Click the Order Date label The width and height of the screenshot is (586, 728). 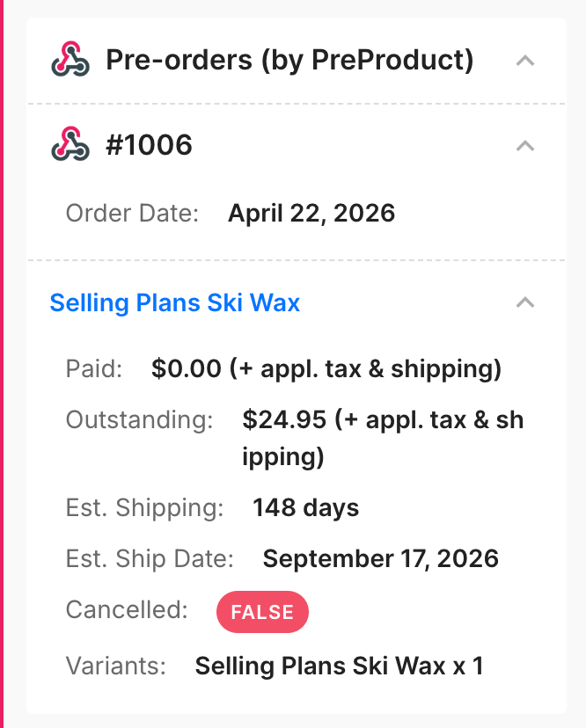click(133, 213)
